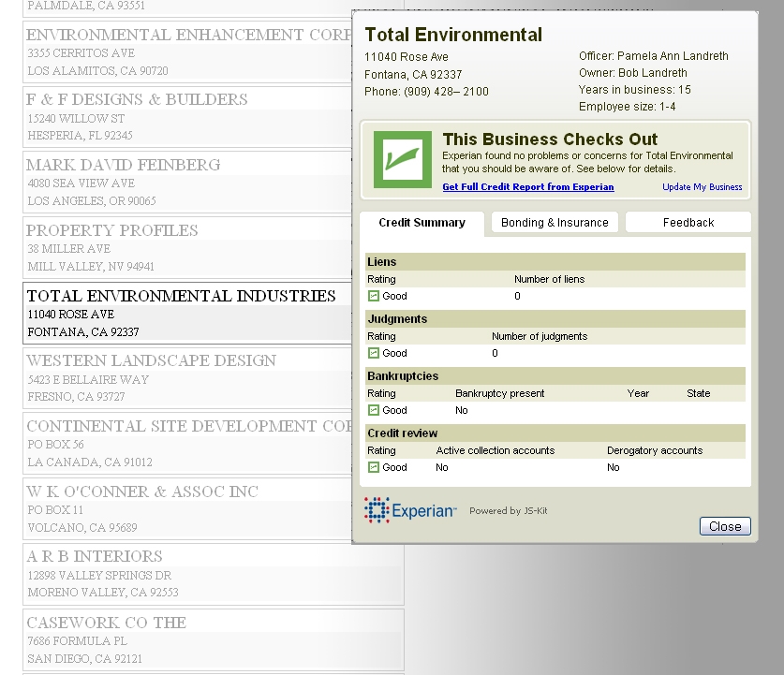
Task: Select F & F Designs & Builders listing
Action: (187, 117)
